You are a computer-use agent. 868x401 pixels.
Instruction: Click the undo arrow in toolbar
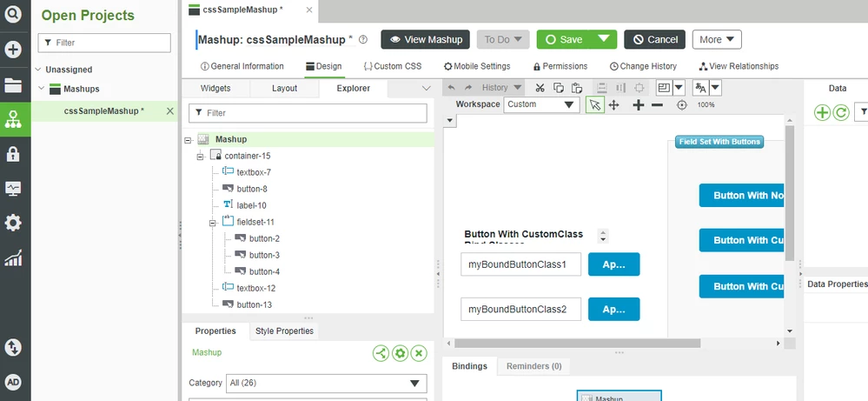click(x=451, y=88)
